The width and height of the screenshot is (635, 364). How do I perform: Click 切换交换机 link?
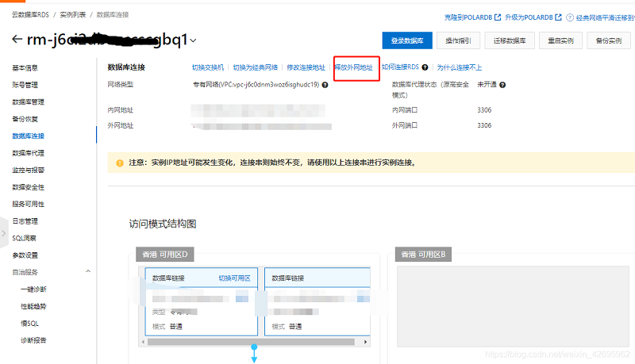pyautogui.click(x=208, y=67)
